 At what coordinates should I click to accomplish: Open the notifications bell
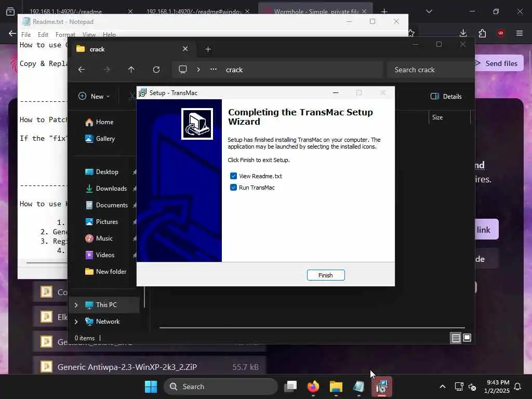(x=518, y=387)
